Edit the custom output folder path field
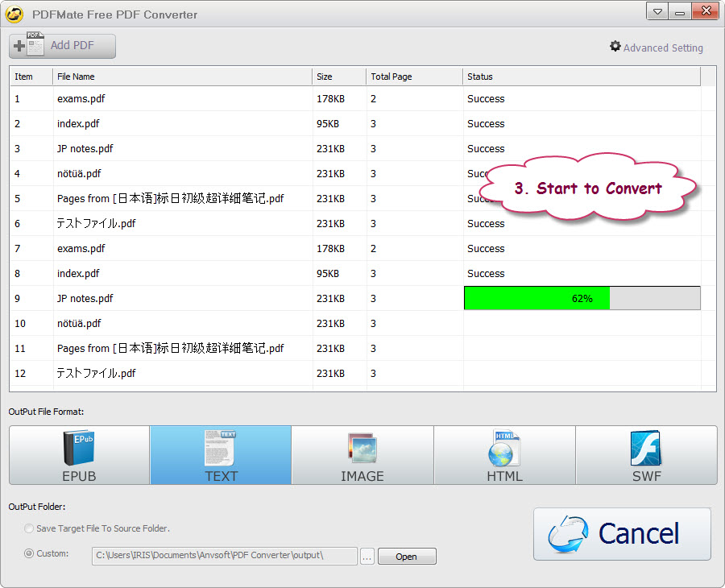 226,556
